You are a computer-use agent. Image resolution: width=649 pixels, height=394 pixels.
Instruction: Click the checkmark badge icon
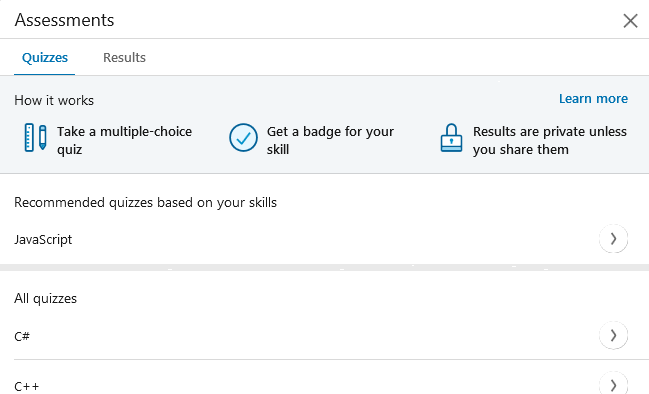point(243,137)
